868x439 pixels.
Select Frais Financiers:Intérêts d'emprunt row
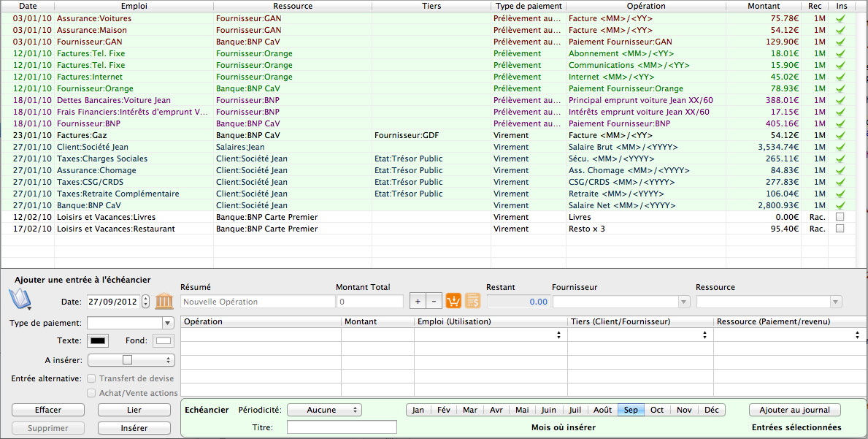coord(429,112)
